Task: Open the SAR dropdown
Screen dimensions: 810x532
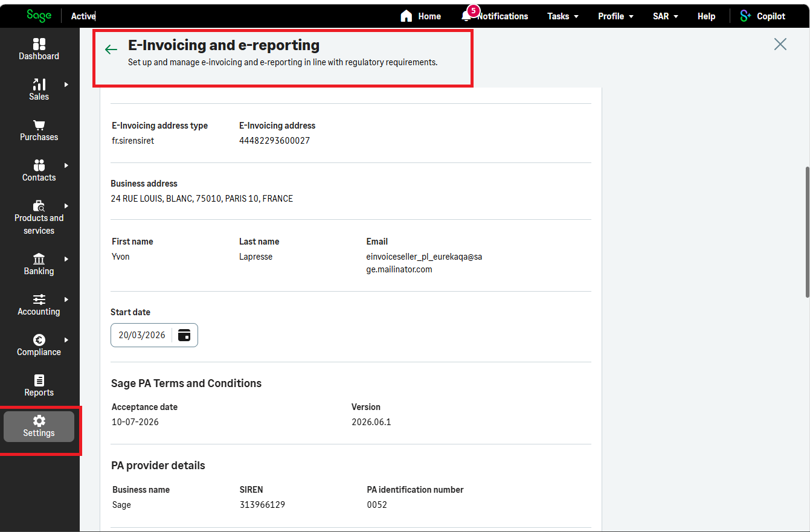Action: point(666,16)
